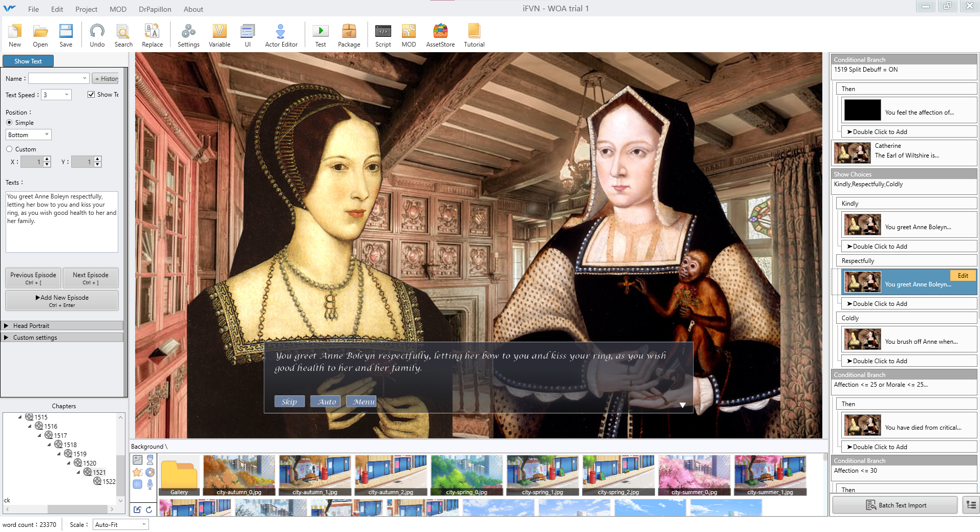The image size is (980, 532).
Task: Select the background image asset category icon
Action: 138,460
